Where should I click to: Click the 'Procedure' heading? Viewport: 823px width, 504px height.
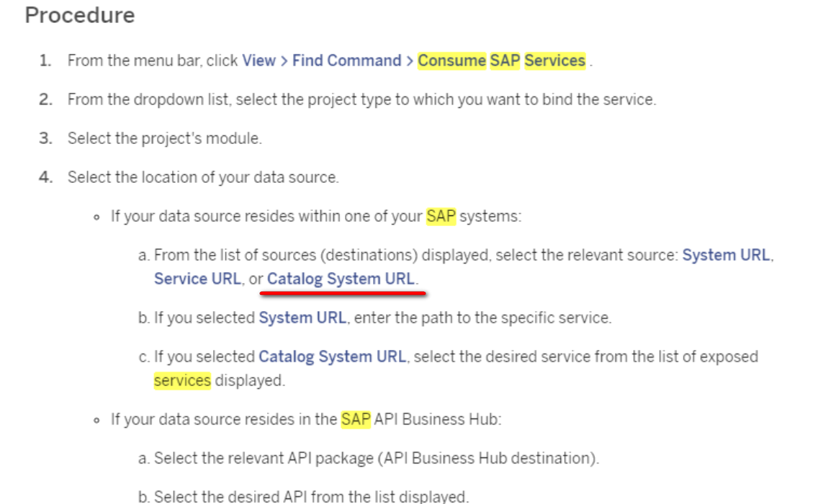(80, 15)
